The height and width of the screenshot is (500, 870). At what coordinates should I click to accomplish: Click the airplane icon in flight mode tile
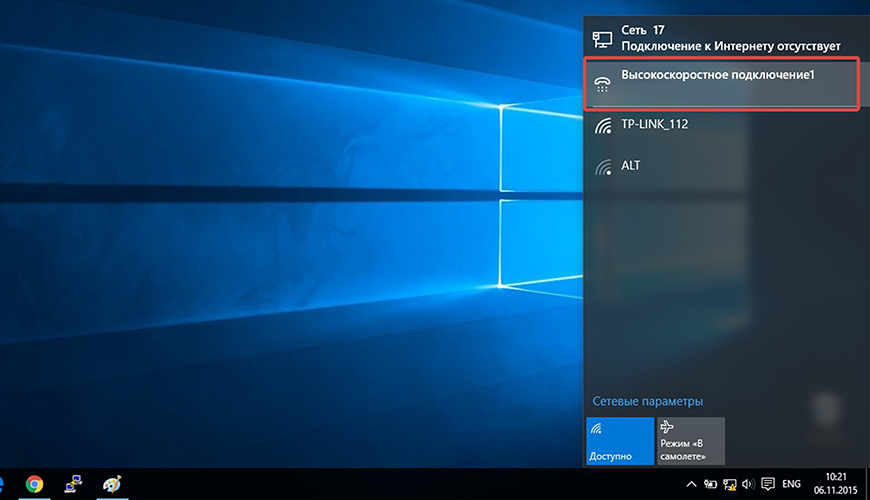667,427
